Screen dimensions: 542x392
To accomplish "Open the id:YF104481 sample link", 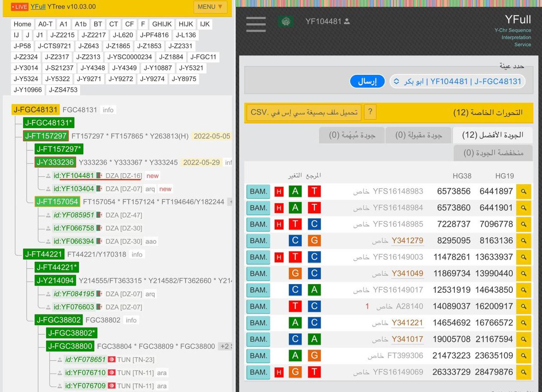I will click(x=74, y=176).
